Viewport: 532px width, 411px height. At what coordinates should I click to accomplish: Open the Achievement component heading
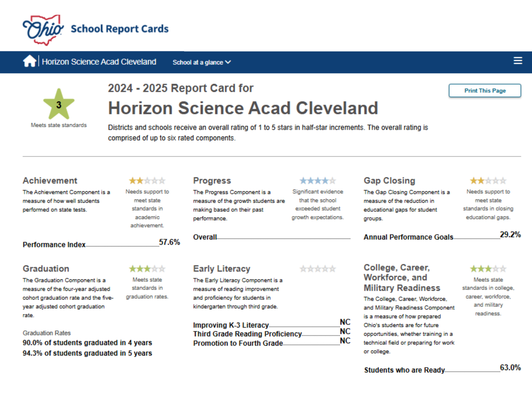[x=50, y=181]
